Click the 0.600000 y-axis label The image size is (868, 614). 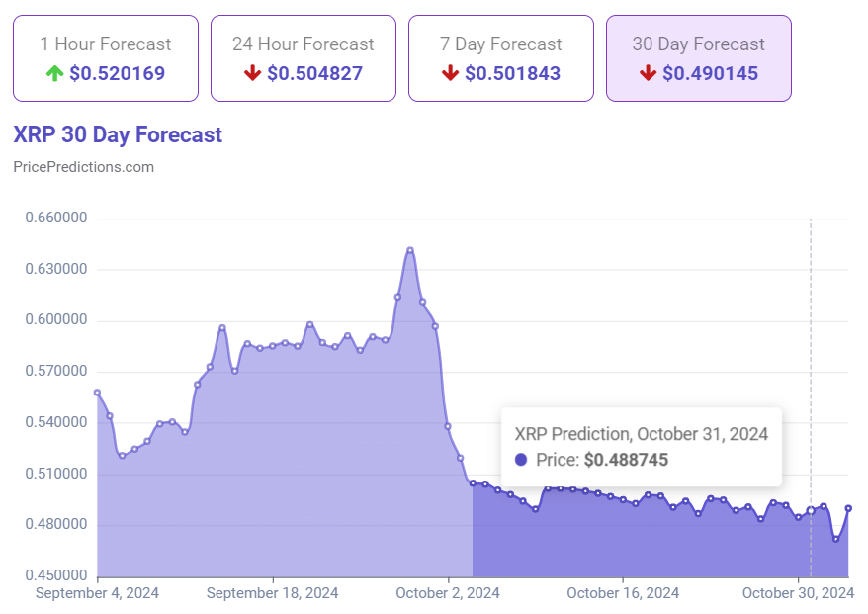click(x=56, y=320)
